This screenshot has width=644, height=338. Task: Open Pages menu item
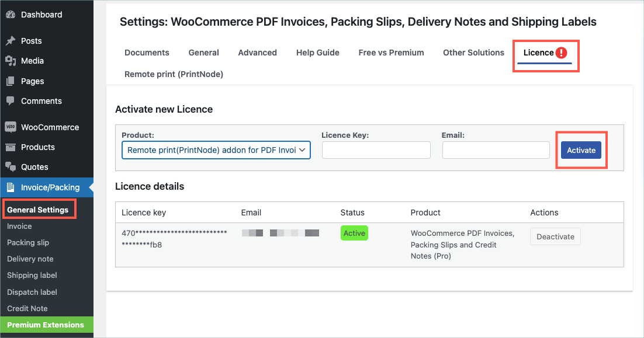coord(33,81)
